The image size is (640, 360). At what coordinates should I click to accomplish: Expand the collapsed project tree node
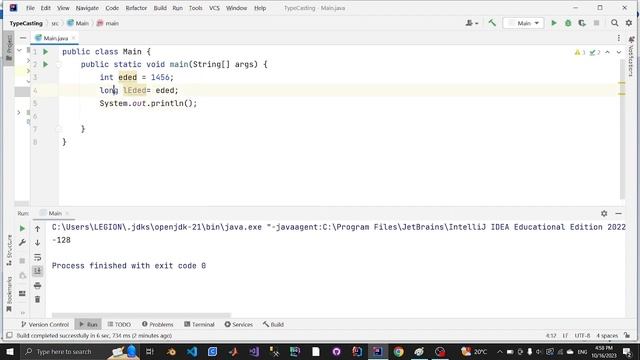tap(19, 112)
